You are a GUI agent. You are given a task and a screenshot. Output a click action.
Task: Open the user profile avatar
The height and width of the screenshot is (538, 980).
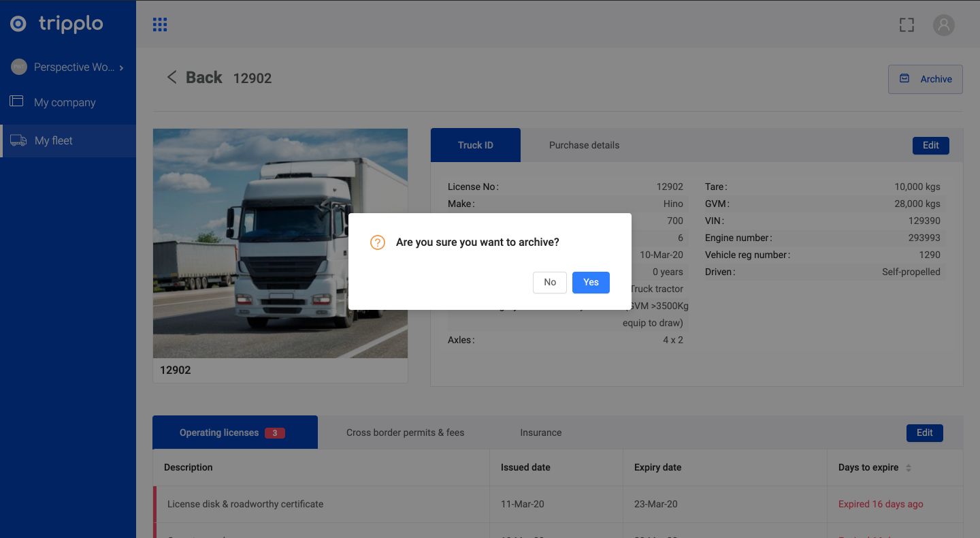point(943,25)
